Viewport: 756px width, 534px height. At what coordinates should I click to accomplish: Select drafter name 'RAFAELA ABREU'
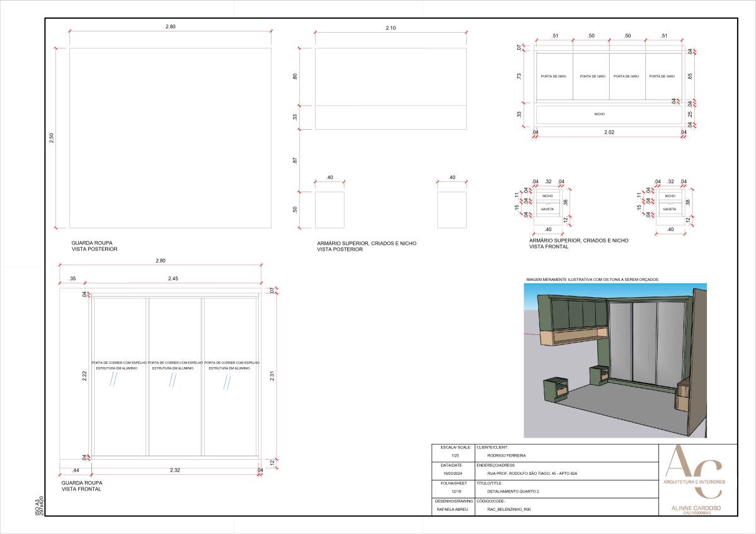coord(452,509)
